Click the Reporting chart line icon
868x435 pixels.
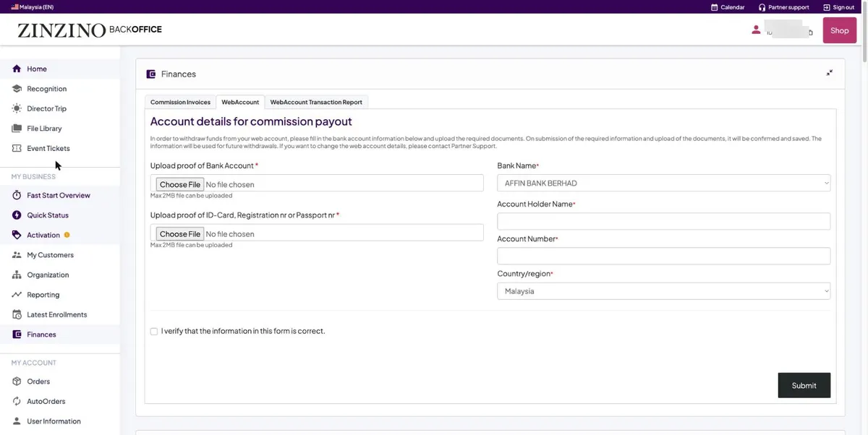17,295
